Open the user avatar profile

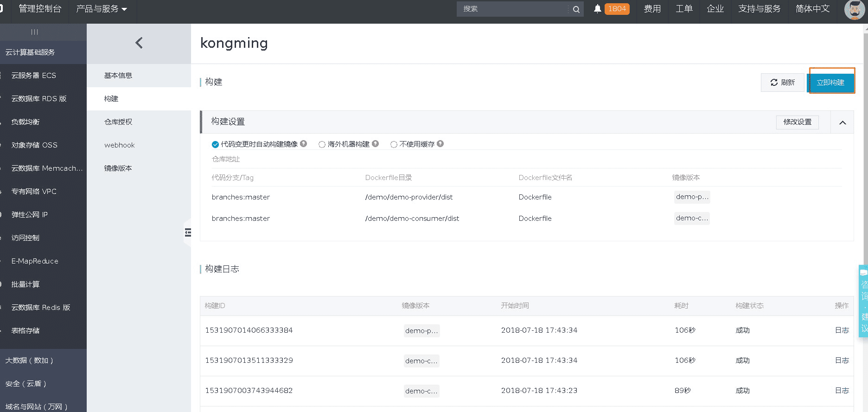854,9
